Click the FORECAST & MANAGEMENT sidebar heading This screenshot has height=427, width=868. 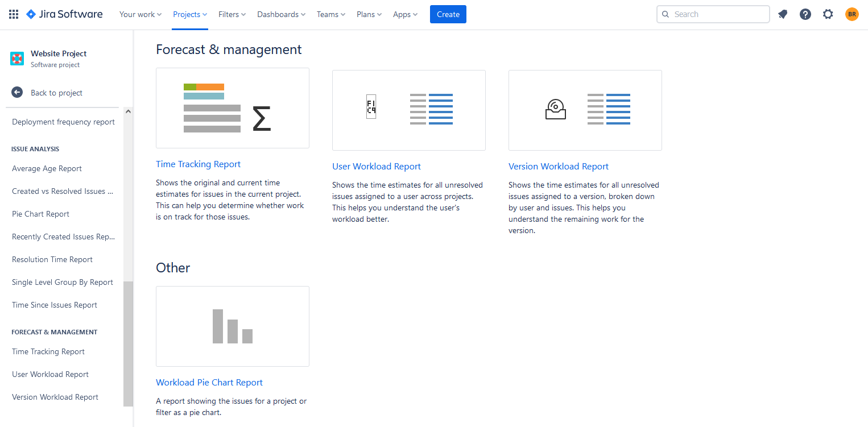click(x=55, y=332)
